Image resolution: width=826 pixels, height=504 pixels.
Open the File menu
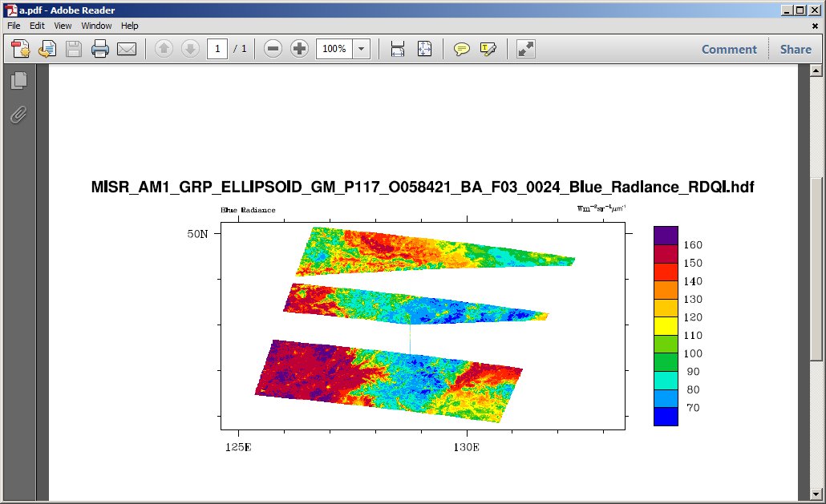14,26
